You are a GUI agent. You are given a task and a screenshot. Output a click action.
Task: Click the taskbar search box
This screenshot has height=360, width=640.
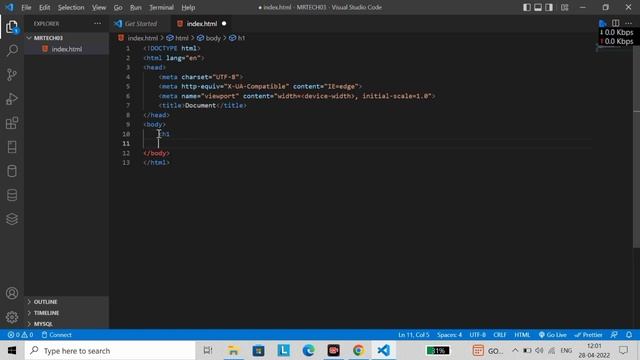coord(110,351)
